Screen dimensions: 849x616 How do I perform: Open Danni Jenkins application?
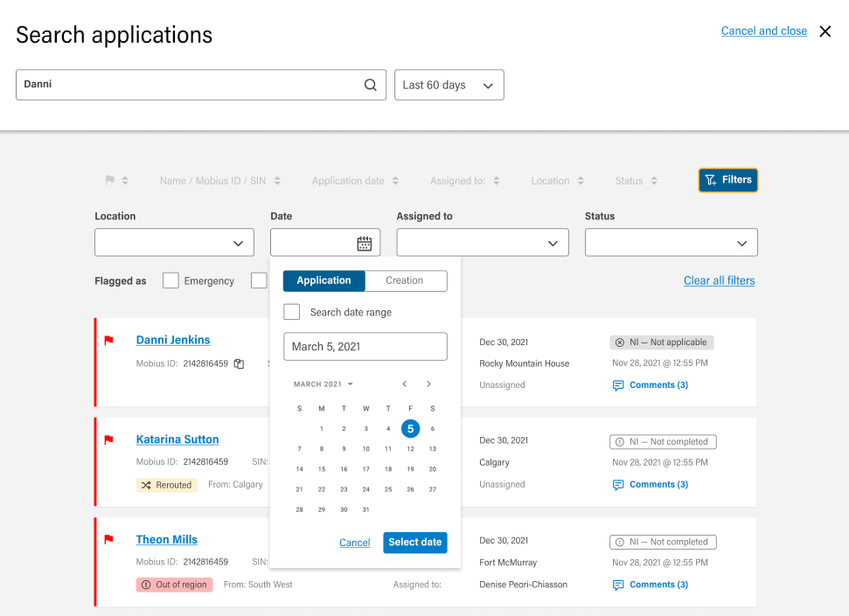coord(173,340)
